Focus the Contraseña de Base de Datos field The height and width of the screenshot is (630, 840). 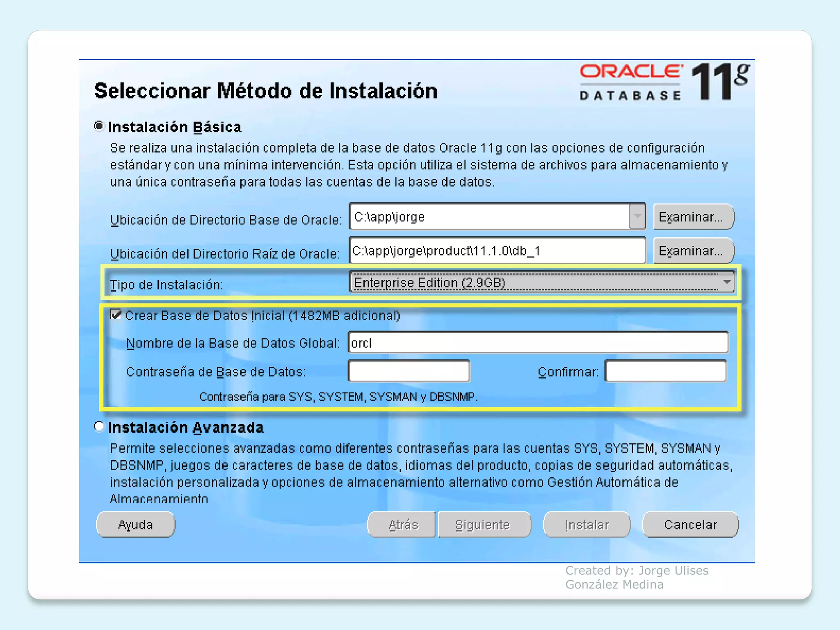409,371
